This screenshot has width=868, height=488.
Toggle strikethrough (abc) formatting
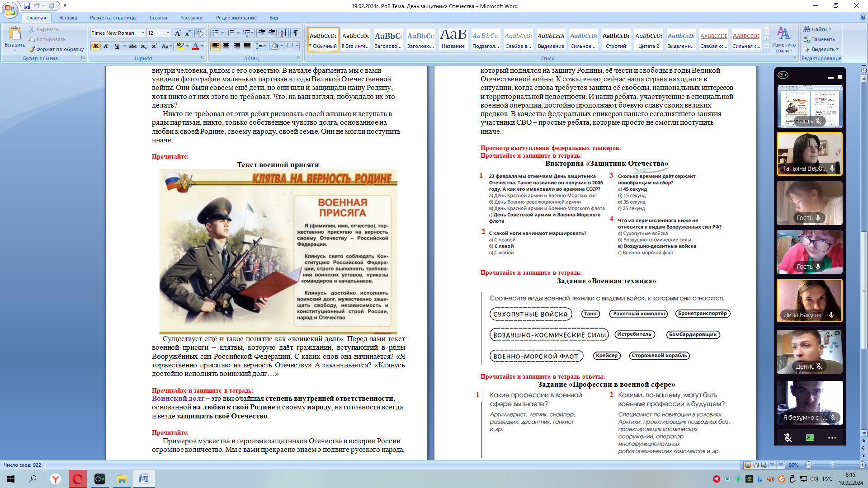coord(133,46)
